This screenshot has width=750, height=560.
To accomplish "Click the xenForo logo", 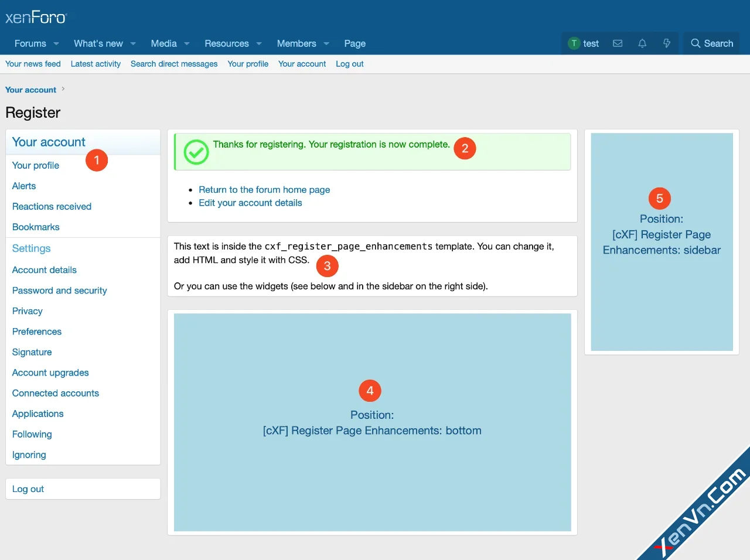I will 36,18.
